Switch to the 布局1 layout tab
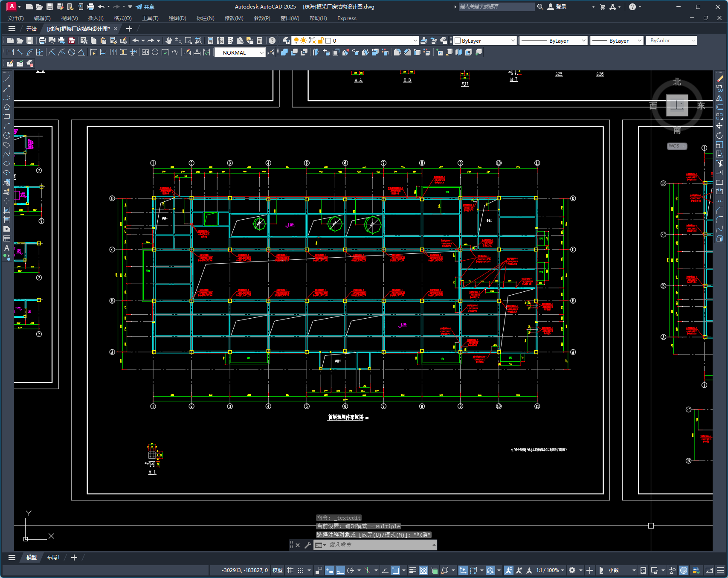This screenshot has height=578, width=728. tap(53, 558)
